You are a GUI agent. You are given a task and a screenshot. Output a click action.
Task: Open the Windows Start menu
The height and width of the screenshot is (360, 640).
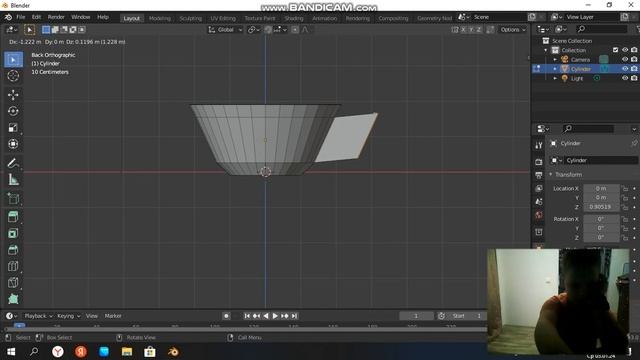point(11,351)
